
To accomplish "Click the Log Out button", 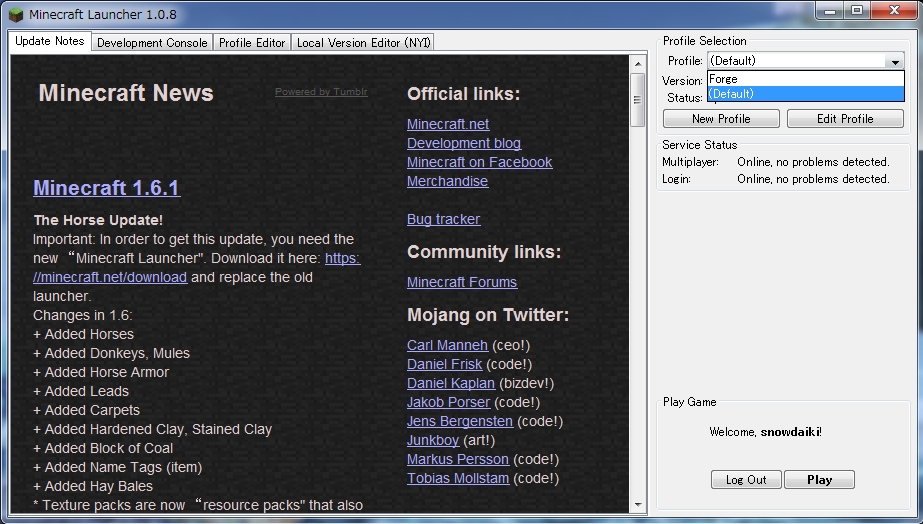I will coord(746,479).
